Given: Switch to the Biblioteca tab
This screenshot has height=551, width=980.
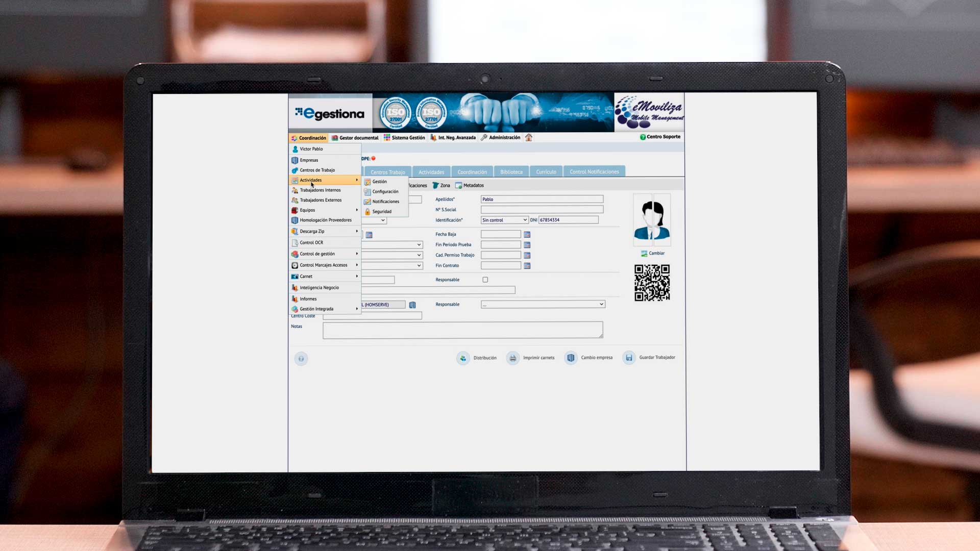Looking at the screenshot, I should click(x=511, y=171).
